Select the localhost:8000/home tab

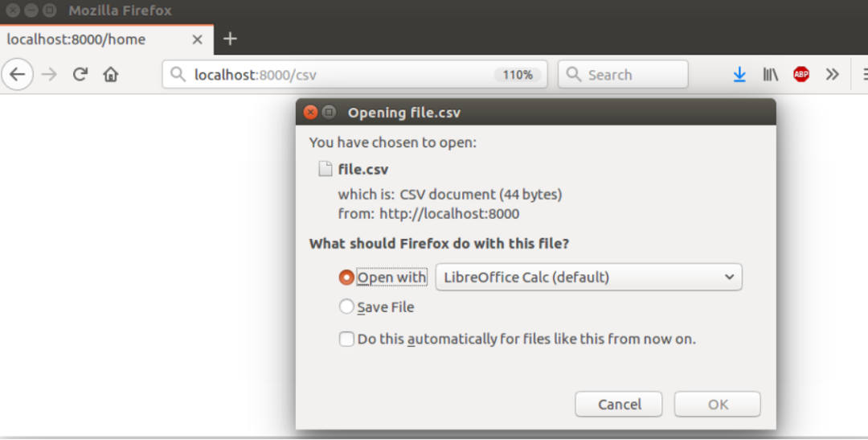[x=107, y=39]
